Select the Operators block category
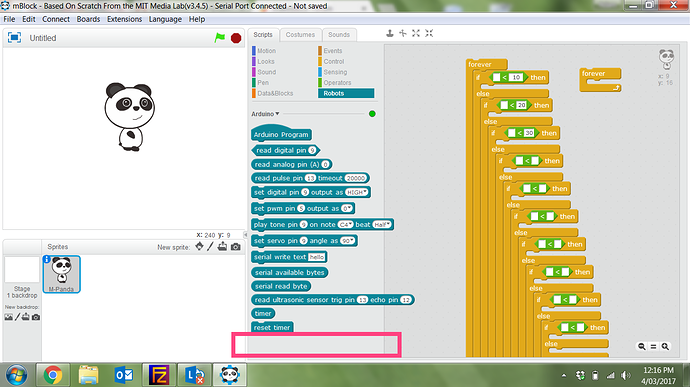The height and width of the screenshot is (387, 690). coord(337,83)
